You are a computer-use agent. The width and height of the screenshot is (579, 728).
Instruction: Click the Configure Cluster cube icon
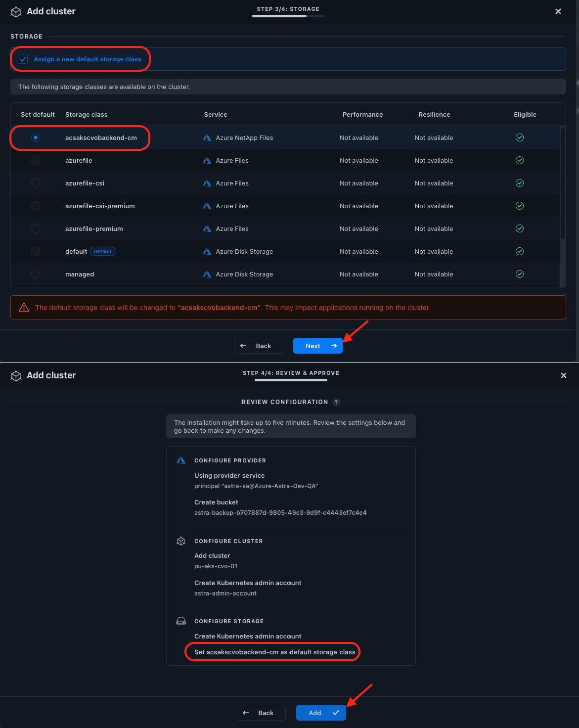point(181,541)
